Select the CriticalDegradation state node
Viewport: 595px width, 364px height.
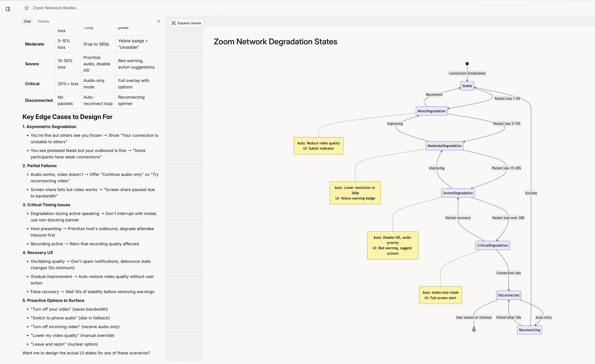click(493, 245)
